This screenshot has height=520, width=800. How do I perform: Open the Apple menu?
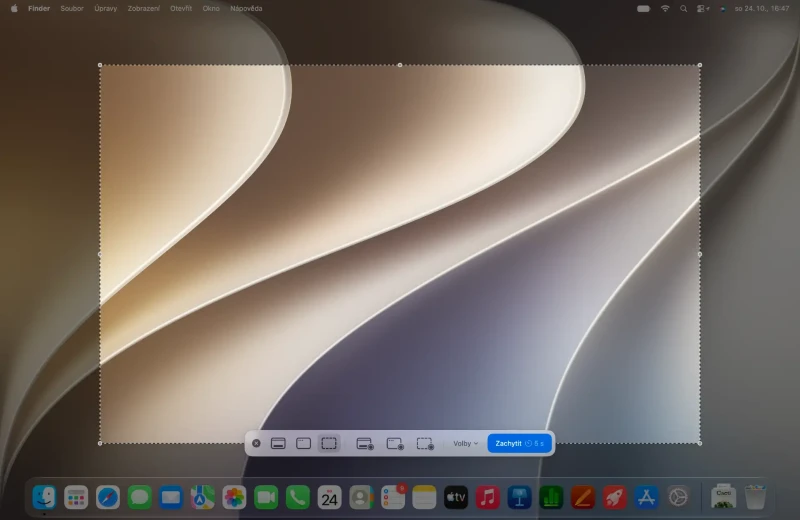pos(14,8)
